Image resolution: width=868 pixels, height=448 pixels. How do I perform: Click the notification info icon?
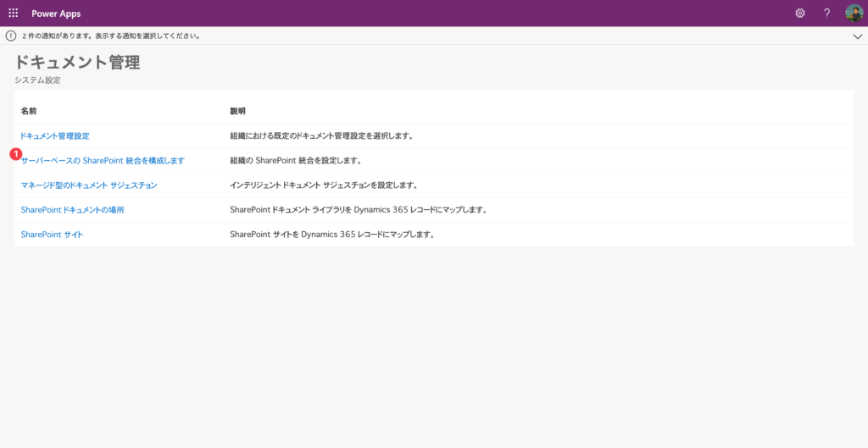point(11,36)
